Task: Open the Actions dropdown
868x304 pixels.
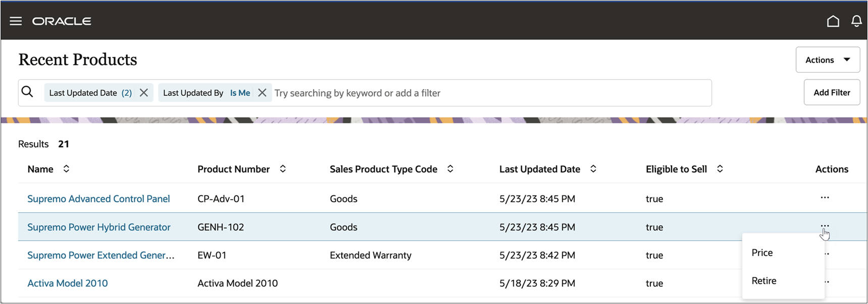Action: click(827, 59)
